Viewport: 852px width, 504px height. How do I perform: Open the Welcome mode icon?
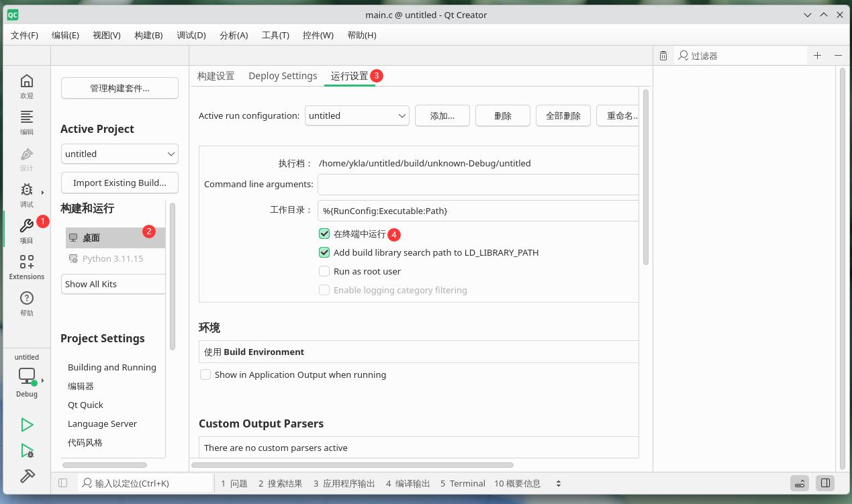click(26, 81)
